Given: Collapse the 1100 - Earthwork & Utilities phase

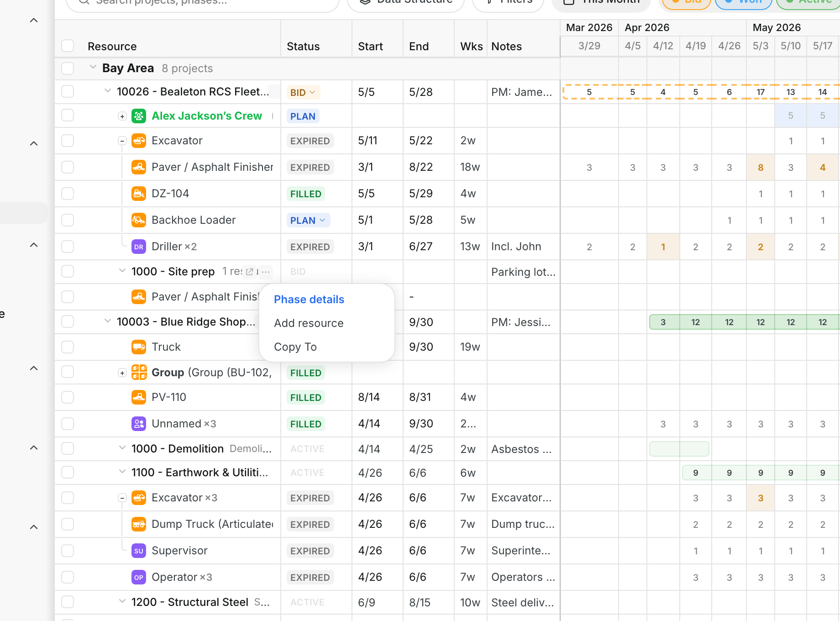Looking at the screenshot, I should [x=122, y=472].
